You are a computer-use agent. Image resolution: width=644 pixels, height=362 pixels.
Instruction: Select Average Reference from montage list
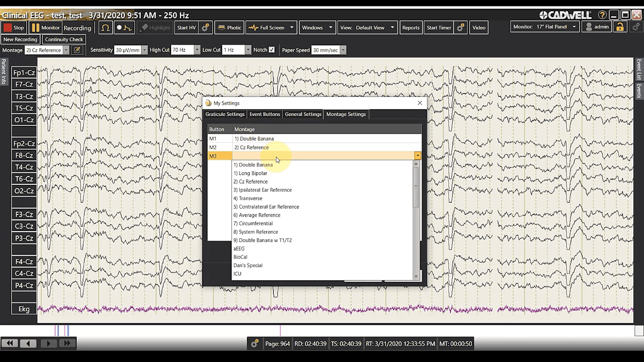(257, 215)
